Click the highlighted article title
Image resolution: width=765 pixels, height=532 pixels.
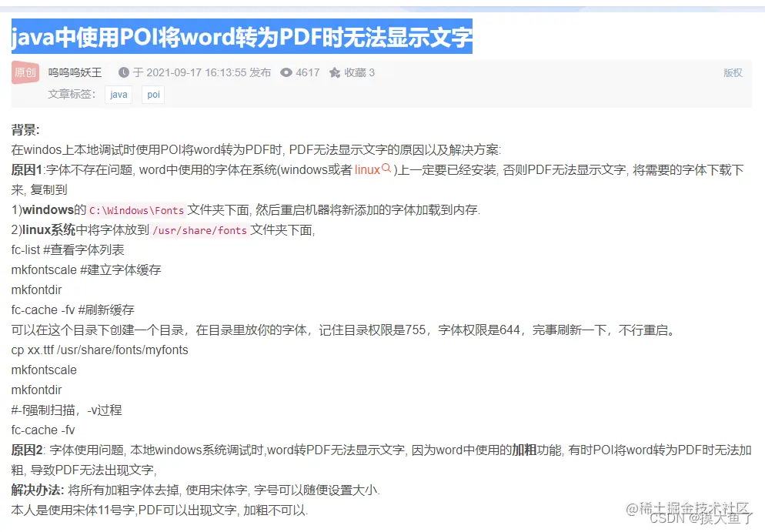[x=242, y=36]
